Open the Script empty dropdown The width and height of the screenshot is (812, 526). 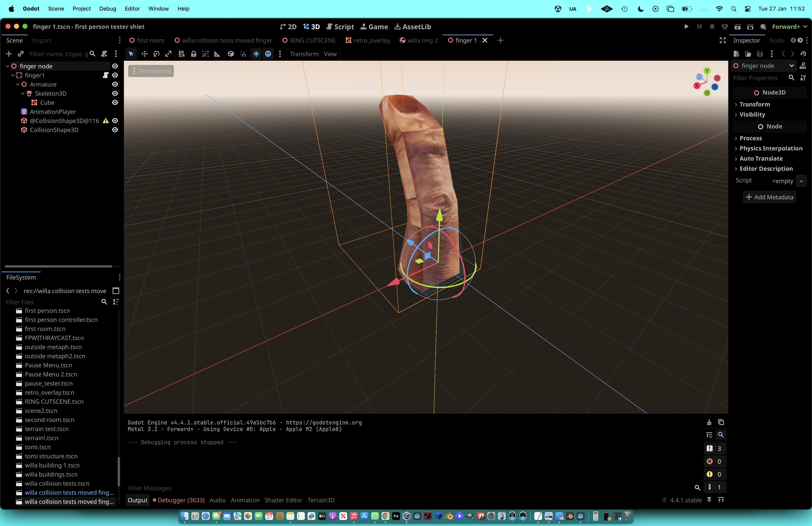coord(801,181)
